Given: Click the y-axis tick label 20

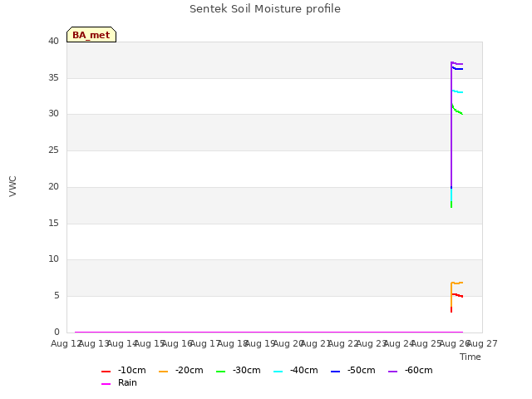Looking at the screenshot, I should 53,186.
